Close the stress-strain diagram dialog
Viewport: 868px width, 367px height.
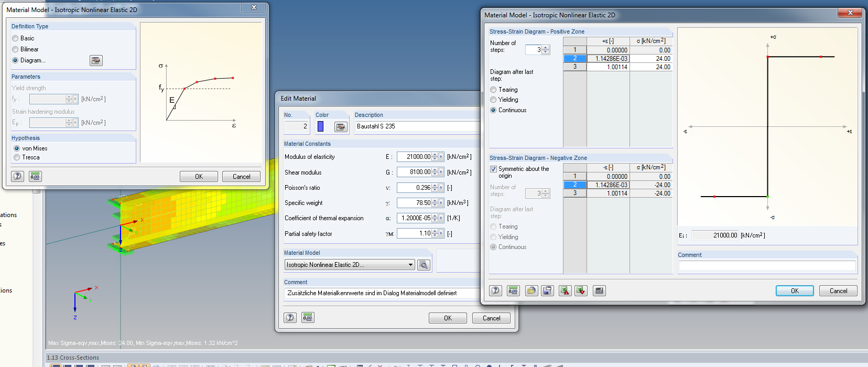pos(850,13)
